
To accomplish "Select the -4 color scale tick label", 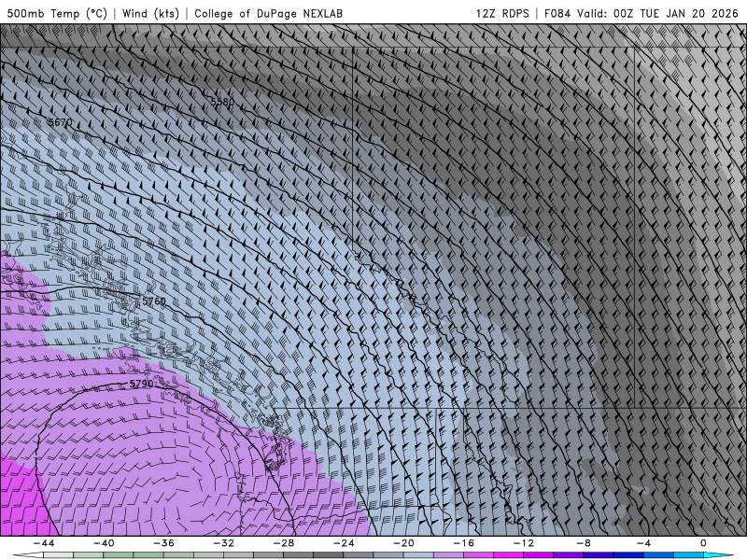I will click(643, 543).
